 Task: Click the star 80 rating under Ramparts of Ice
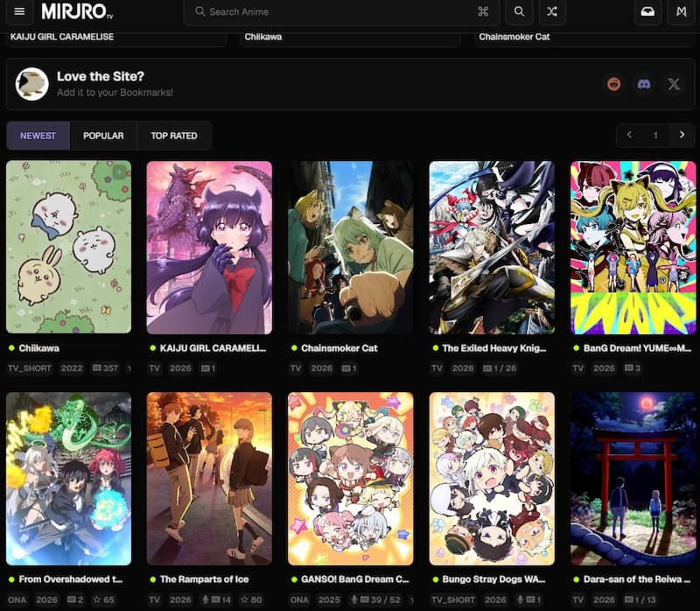tap(251, 600)
